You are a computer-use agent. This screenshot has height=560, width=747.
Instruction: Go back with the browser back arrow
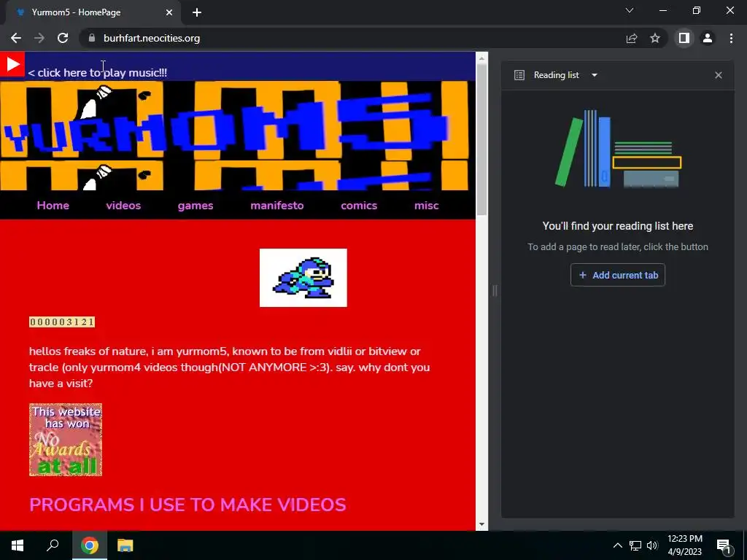click(16, 38)
